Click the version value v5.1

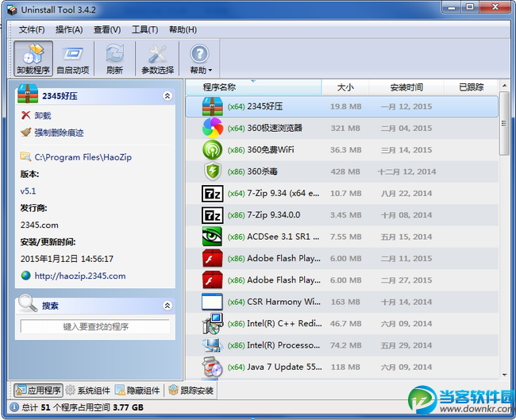[28, 191]
